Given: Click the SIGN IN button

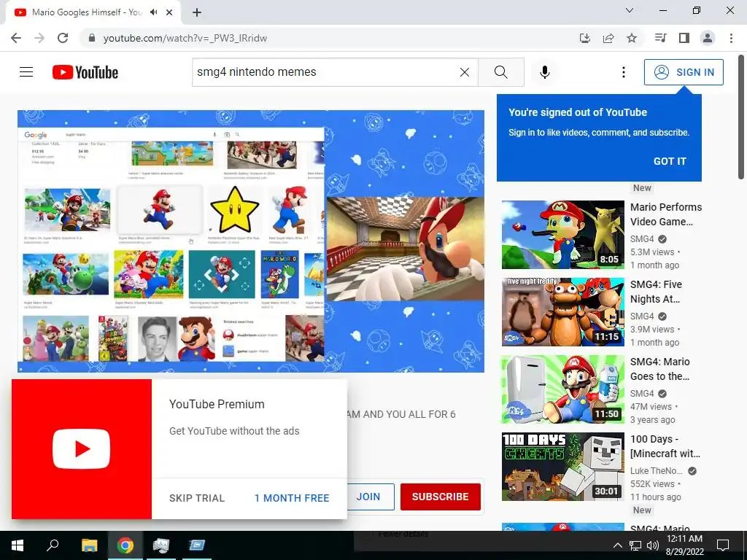Looking at the screenshot, I should (x=684, y=72).
